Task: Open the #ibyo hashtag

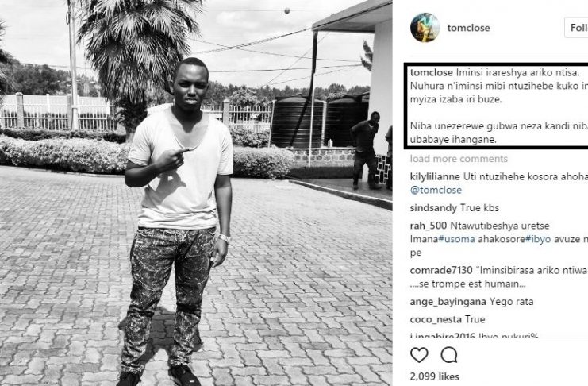Action: (x=538, y=239)
